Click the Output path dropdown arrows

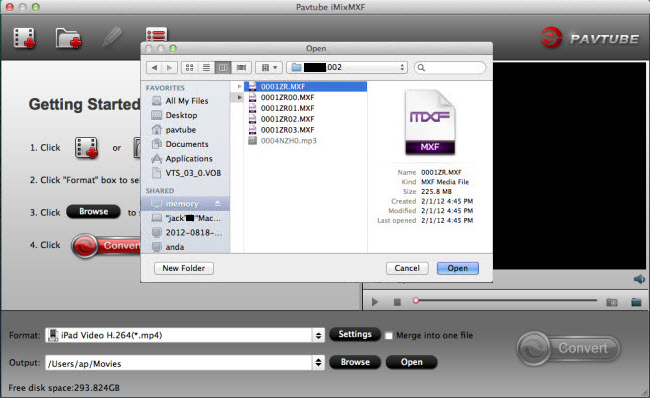coord(318,363)
